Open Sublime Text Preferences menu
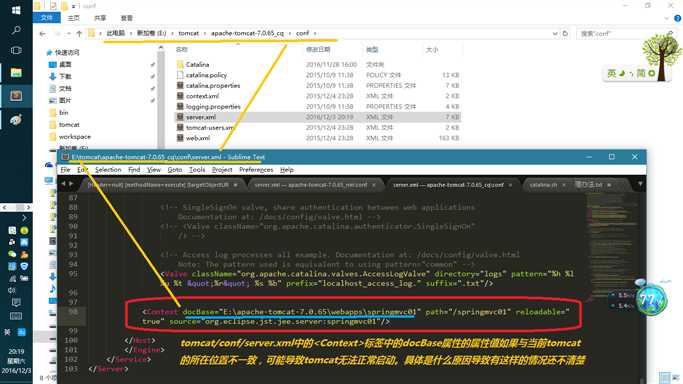 click(256, 170)
